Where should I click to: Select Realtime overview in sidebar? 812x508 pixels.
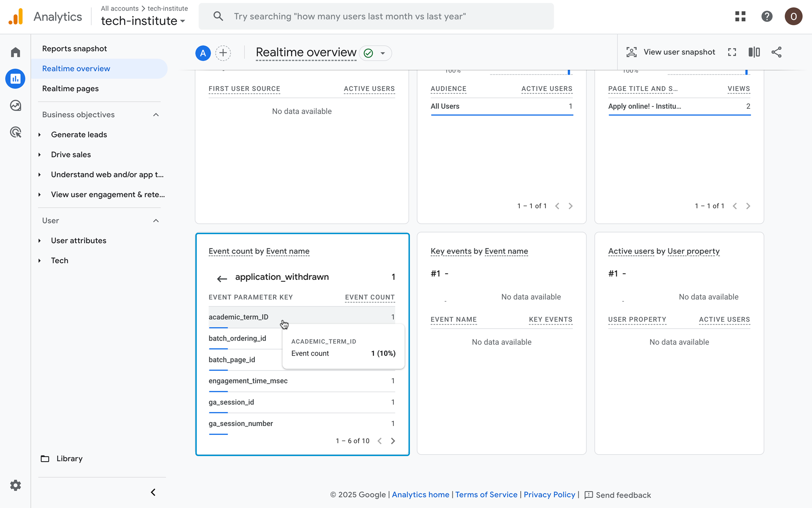coord(99,69)
